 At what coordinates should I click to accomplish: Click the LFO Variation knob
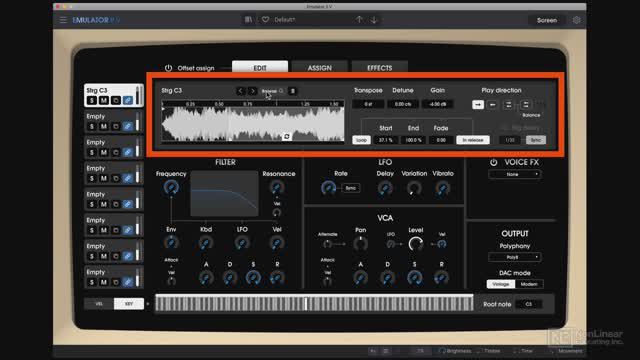(x=413, y=188)
